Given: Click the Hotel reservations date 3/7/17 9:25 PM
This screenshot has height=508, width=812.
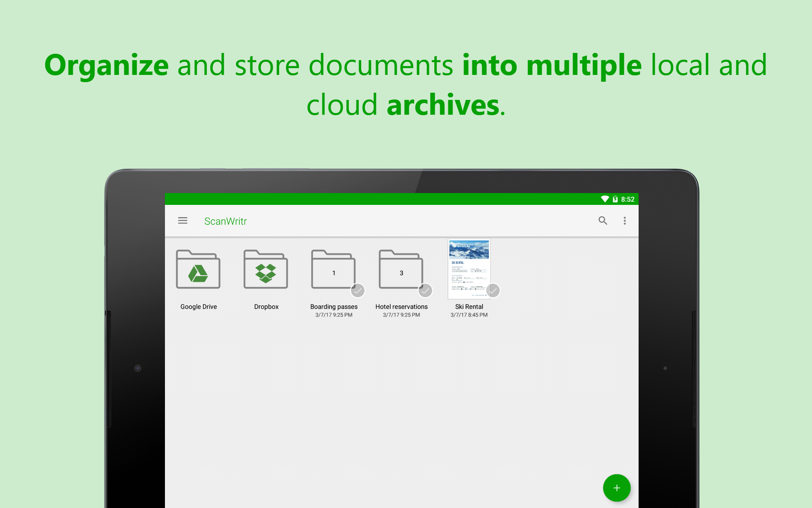Looking at the screenshot, I should (x=401, y=315).
